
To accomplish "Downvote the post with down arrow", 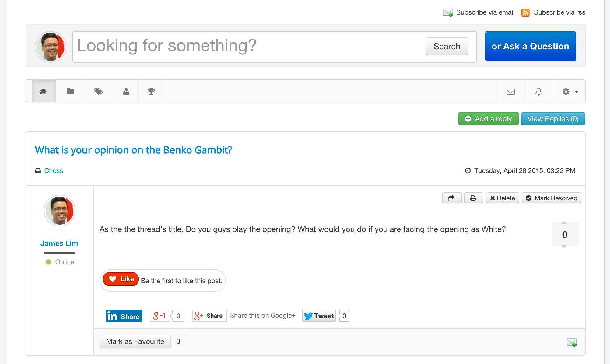I will pos(564,247).
